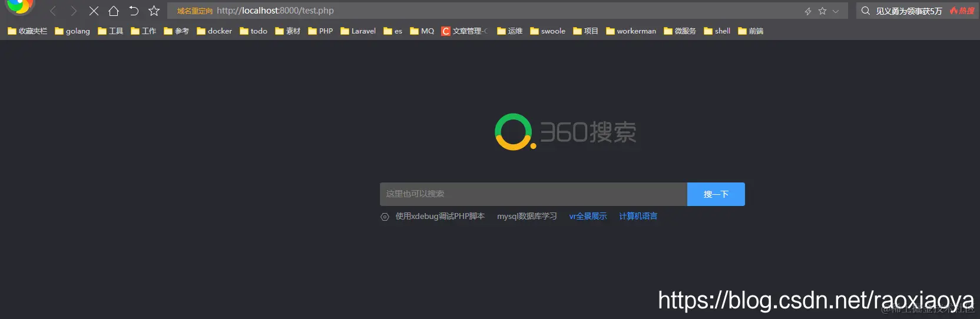Open the 工具 bookmark folder
The image size is (980, 319).
point(110,31)
